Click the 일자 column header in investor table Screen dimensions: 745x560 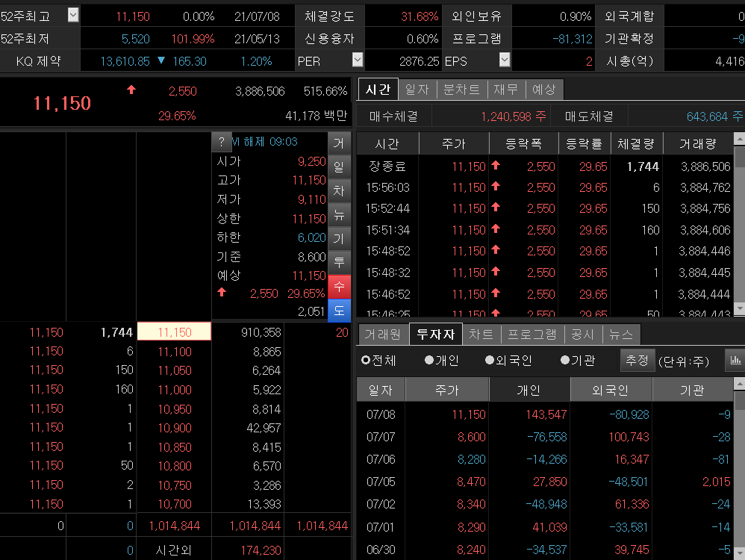[x=381, y=390]
